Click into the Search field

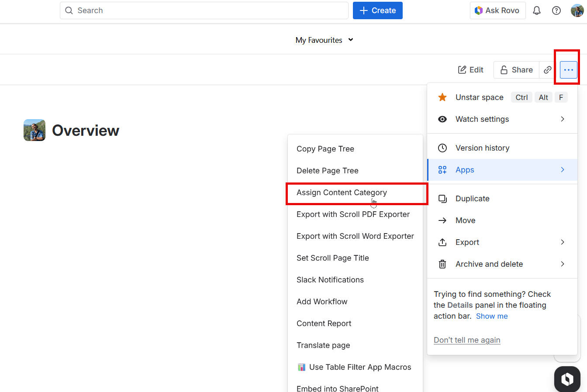click(204, 10)
